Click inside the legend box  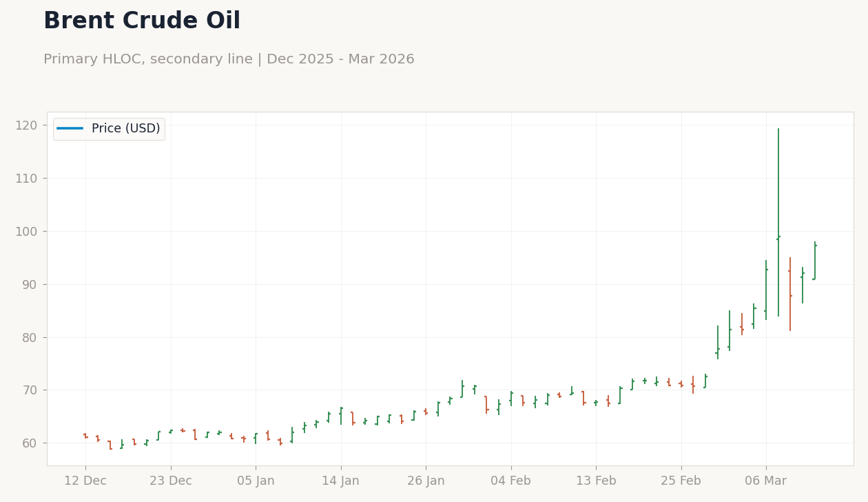tap(108, 128)
